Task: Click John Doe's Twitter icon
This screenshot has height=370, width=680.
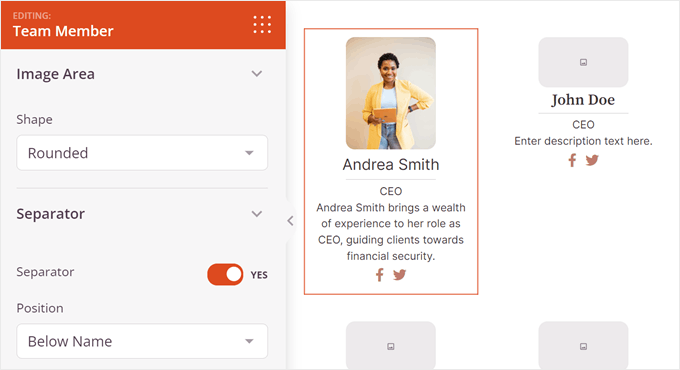Action: pos(592,160)
